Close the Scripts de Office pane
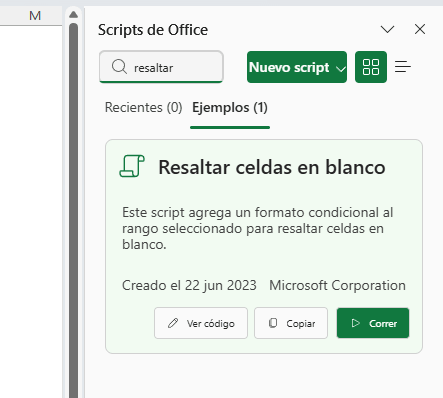This screenshot has height=398, width=443. tap(420, 29)
